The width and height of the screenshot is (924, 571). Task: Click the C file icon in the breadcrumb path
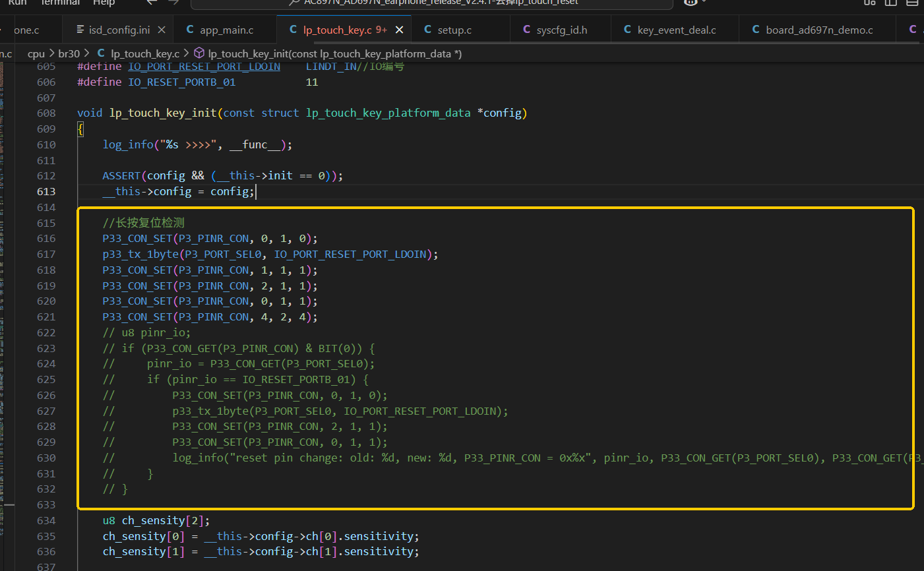(101, 53)
